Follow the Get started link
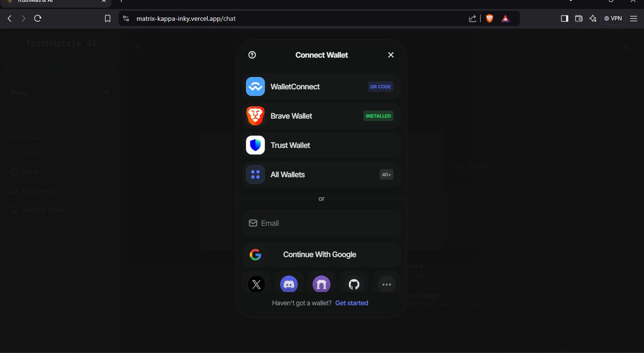This screenshot has height=353, width=644. tap(352, 303)
